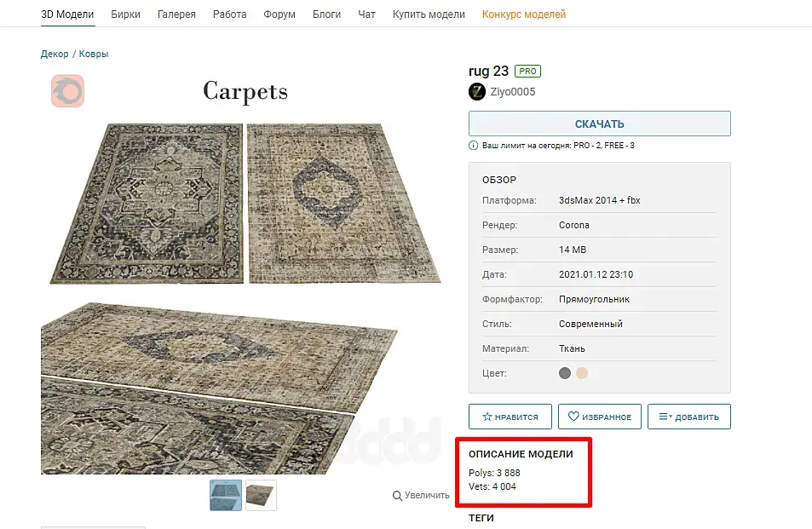Open the 3D Модели tab
Screen dimensions: 812x529
[67, 14]
